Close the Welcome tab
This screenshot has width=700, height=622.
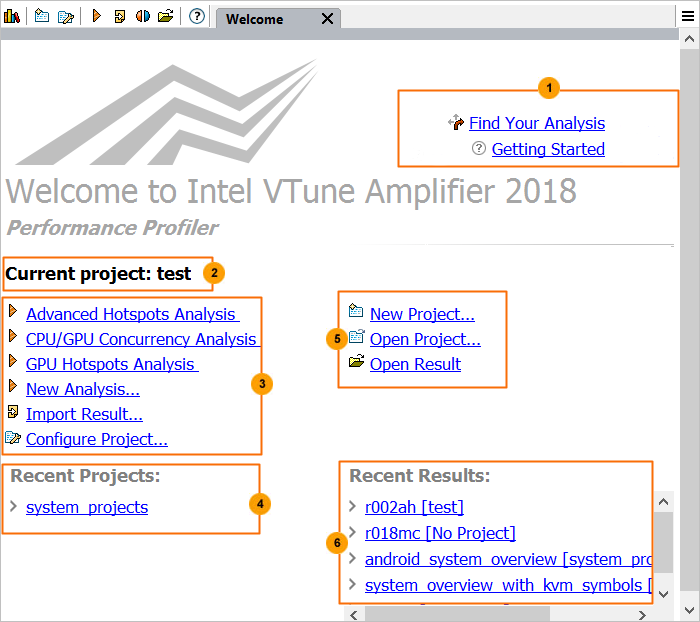pyautogui.click(x=327, y=19)
